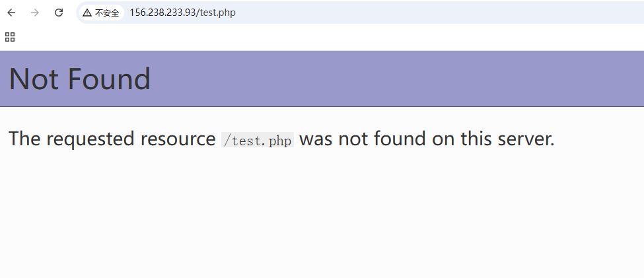
Task: Reload the current page
Action: 59,13
